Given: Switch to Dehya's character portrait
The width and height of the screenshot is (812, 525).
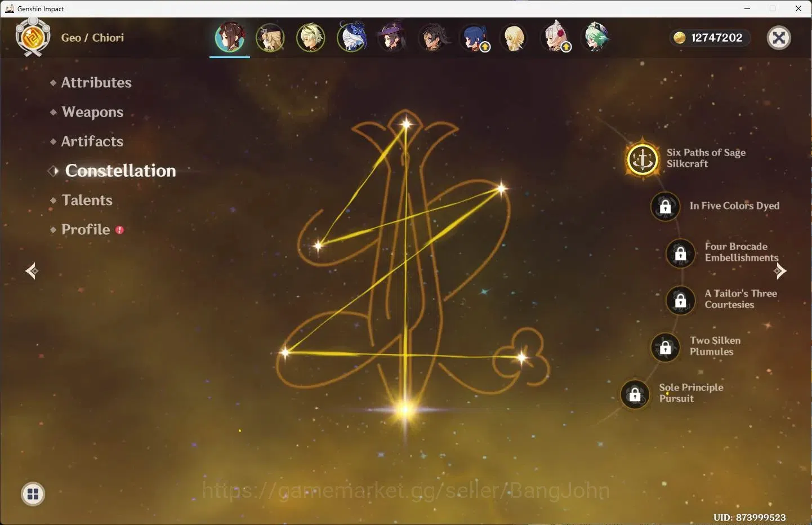Looking at the screenshot, I should point(434,38).
